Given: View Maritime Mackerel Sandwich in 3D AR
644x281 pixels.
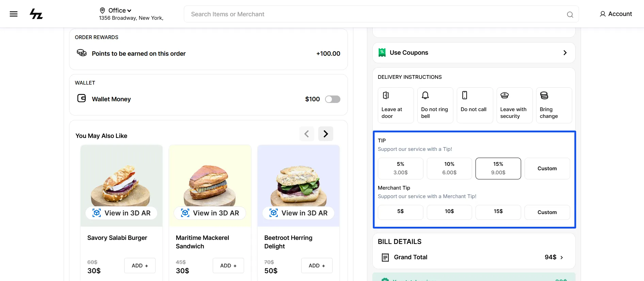Looking at the screenshot, I should pos(210,213).
